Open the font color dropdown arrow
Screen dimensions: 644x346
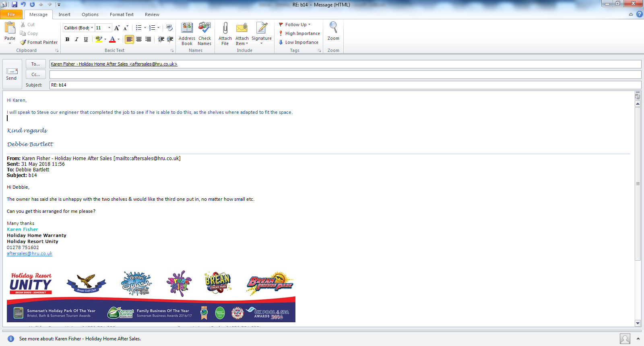click(118, 39)
